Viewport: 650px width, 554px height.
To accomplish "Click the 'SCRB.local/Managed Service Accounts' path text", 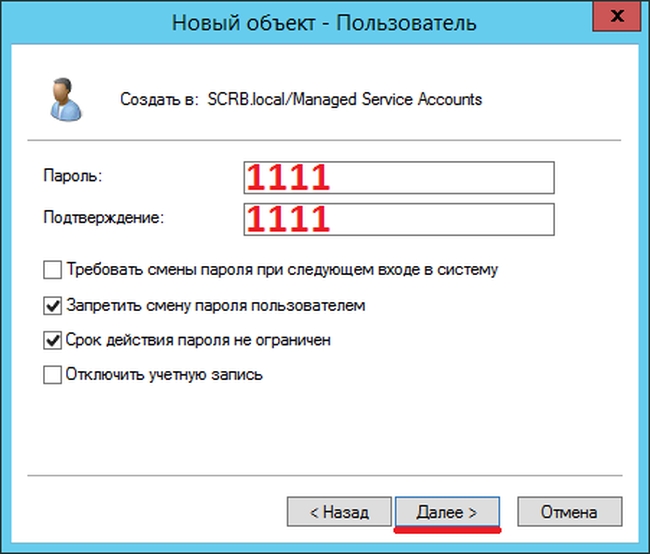I will pyautogui.click(x=345, y=99).
